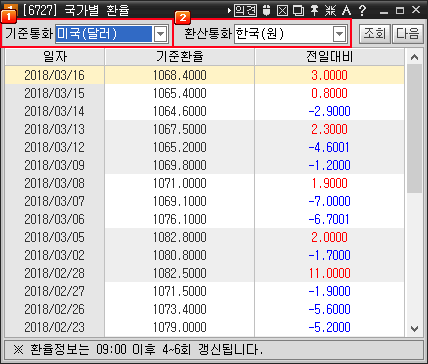Image resolution: width=428 pixels, height=364 pixels.
Task: Maximize the 국가별 환율 window
Action: tap(400, 10)
